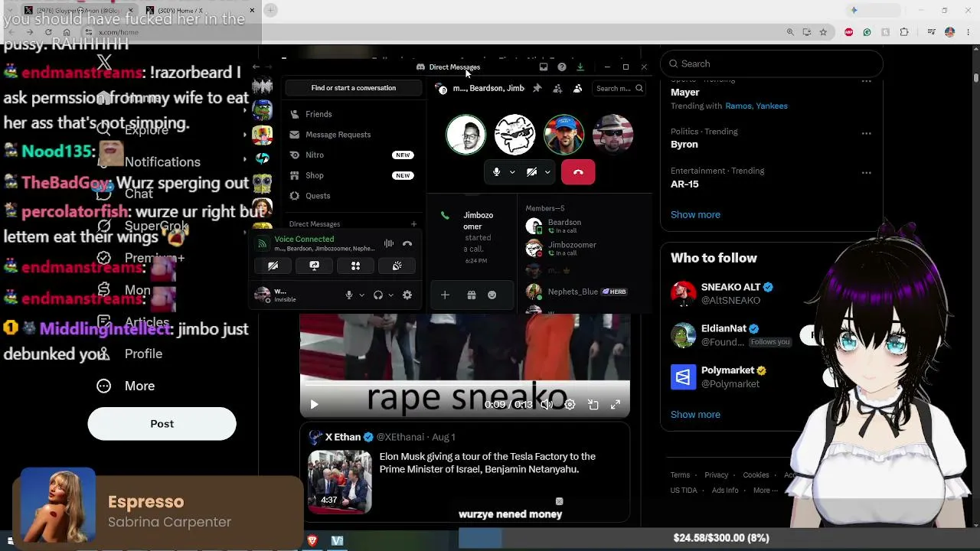Bookmark page star icon in address bar

[823, 32]
